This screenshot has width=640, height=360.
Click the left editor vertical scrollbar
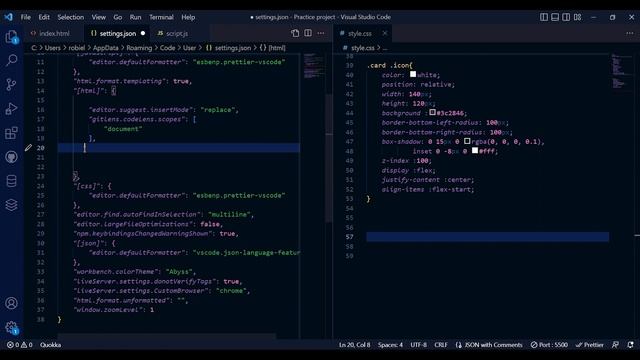tap(329, 158)
